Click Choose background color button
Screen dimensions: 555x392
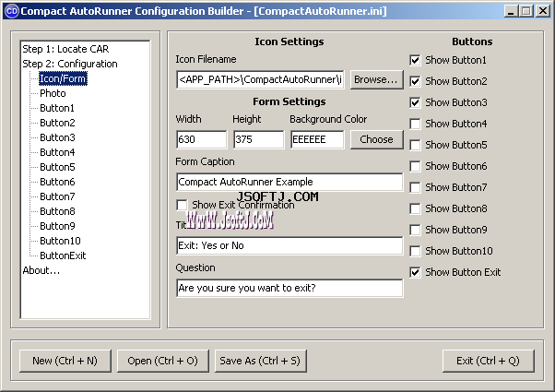[x=376, y=139]
